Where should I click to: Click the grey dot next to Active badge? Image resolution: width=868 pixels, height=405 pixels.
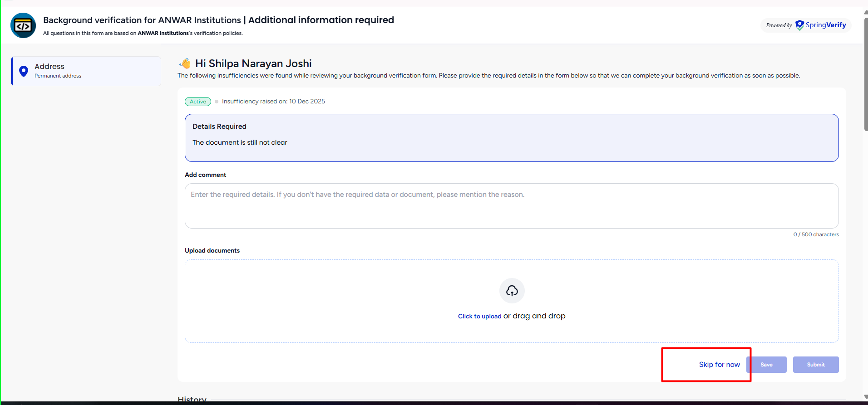(x=217, y=102)
